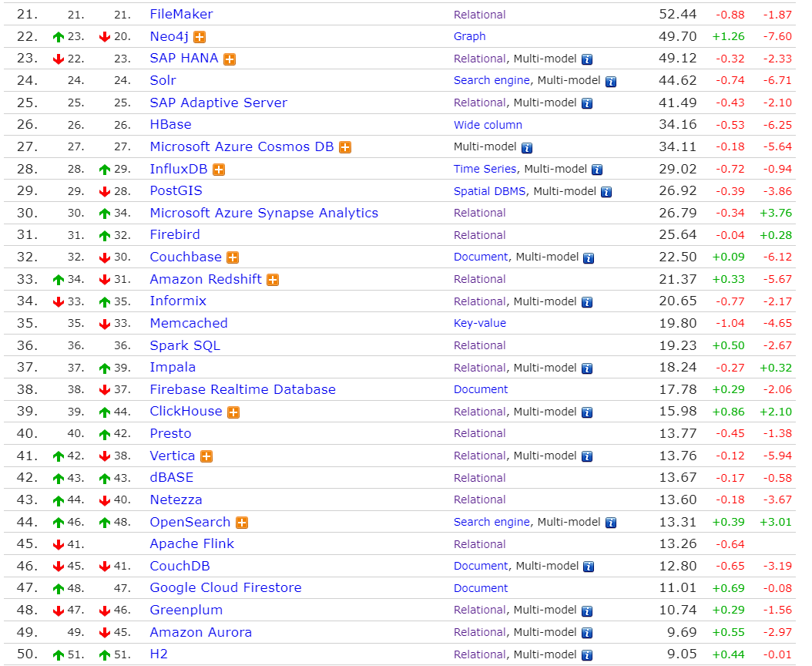Click the plus icon beside Vertica
Image resolution: width=812 pixels, height=666 pixels.
206,456
